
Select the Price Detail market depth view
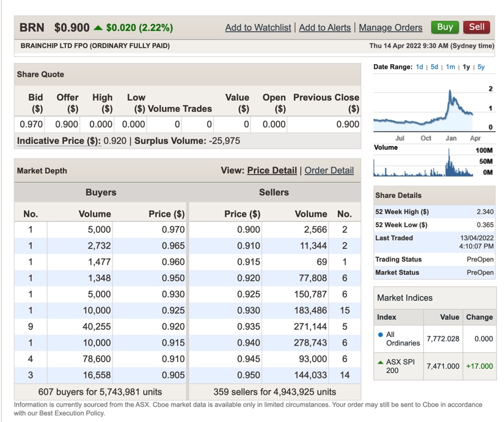[x=272, y=170]
